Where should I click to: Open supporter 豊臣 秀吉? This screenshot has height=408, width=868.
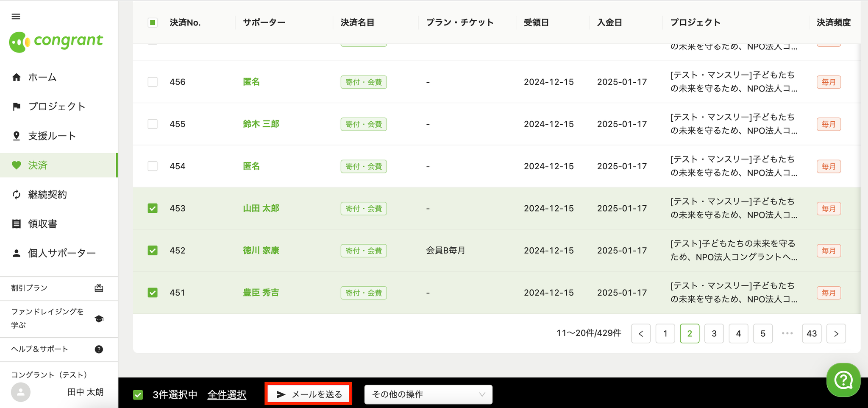[x=261, y=293]
